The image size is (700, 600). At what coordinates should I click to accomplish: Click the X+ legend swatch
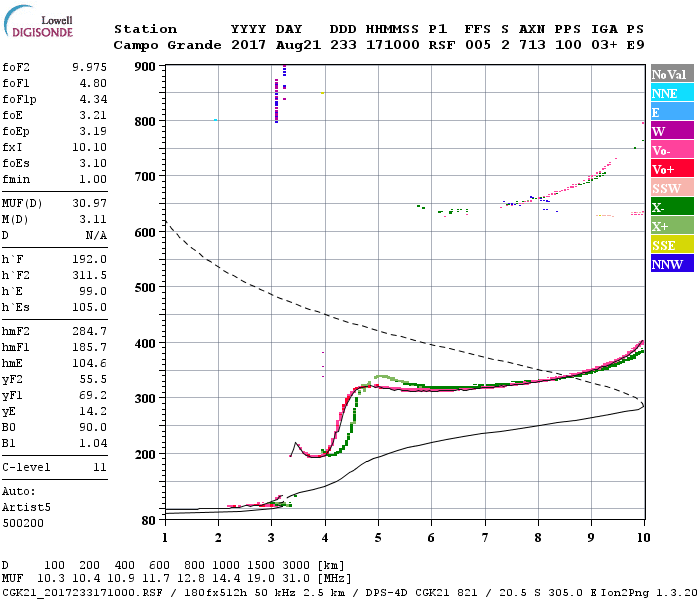(672, 225)
